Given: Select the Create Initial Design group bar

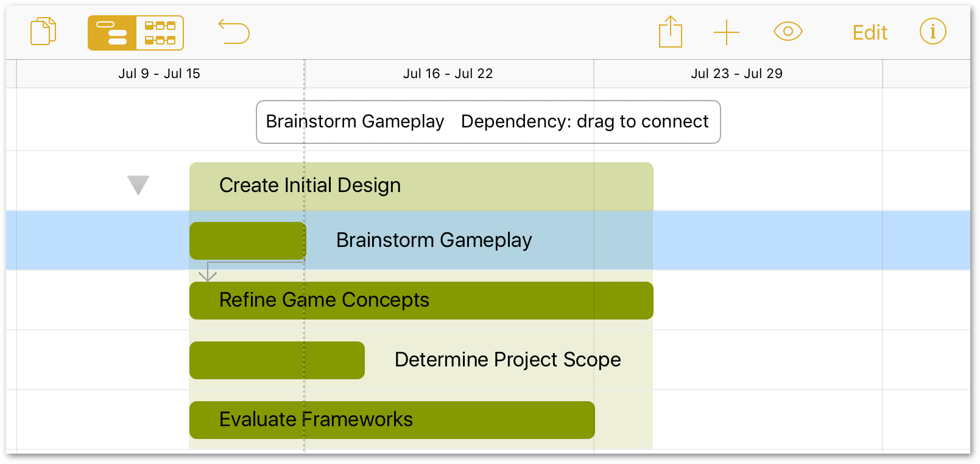Looking at the screenshot, I should (x=421, y=186).
